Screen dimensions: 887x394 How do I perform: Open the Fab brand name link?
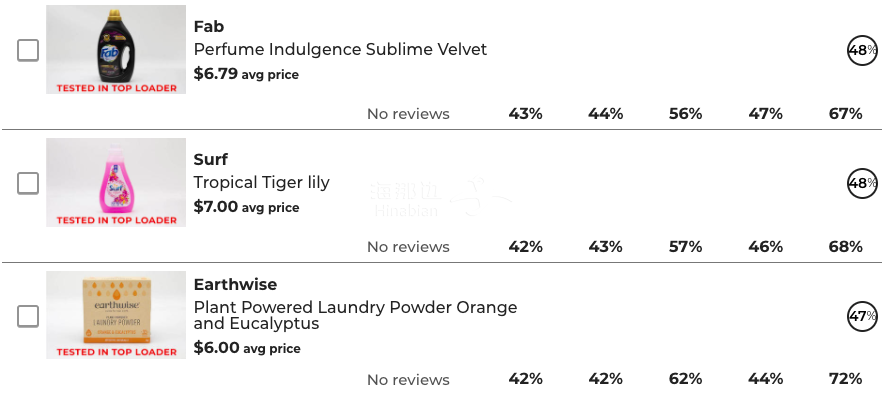click(x=209, y=27)
